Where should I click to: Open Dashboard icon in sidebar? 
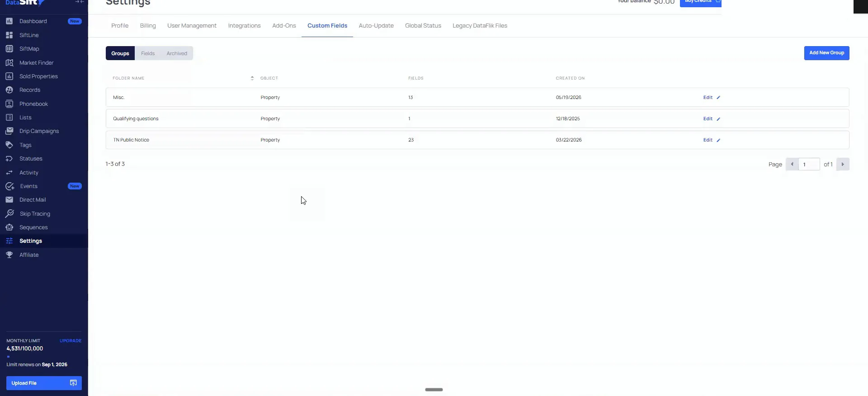[9, 21]
